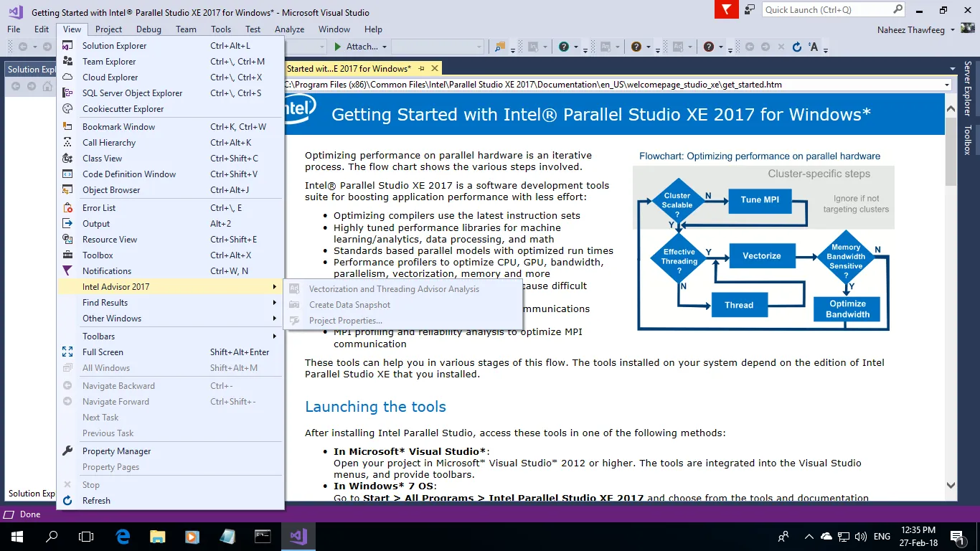The width and height of the screenshot is (980, 551).
Task: Click the web browser refresh toolbar icon
Action: 796,47
